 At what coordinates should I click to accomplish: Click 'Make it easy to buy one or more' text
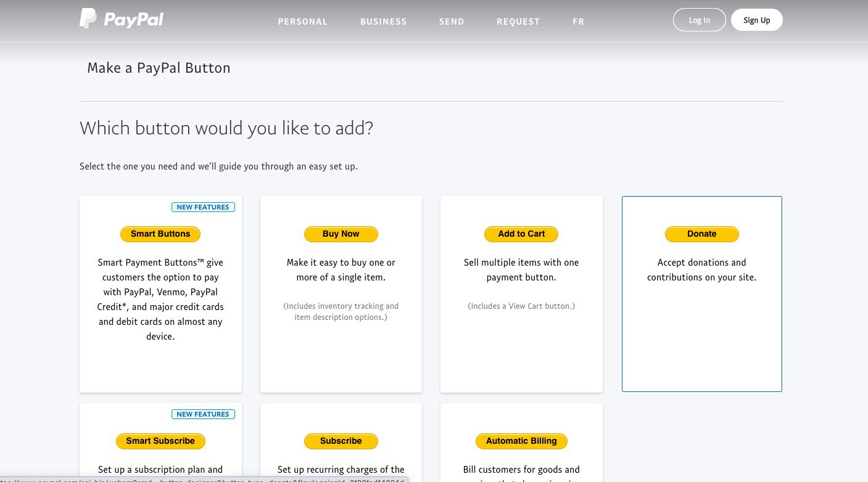[x=341, y=270]
